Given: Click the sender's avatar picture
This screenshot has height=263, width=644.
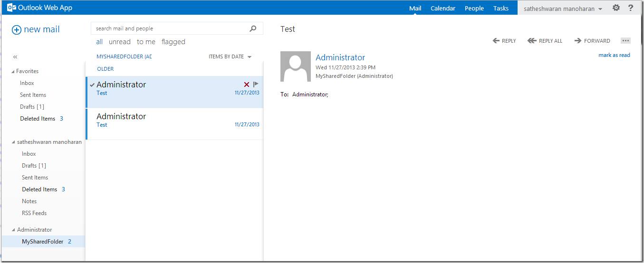Looking at the screenshot, I should [x=296, y=66].
